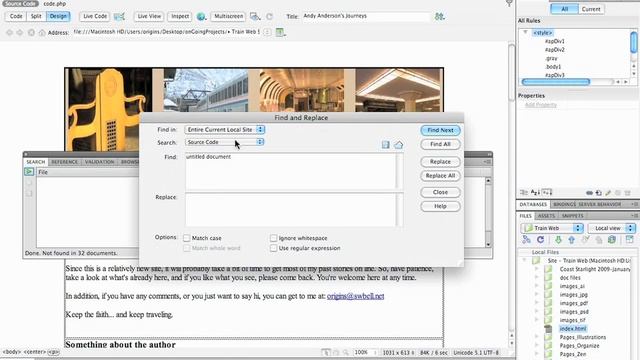Click the blue Put files up arrow
This screenshot has width=640, height=360.
pyautogui.click(x=571, y=240)
